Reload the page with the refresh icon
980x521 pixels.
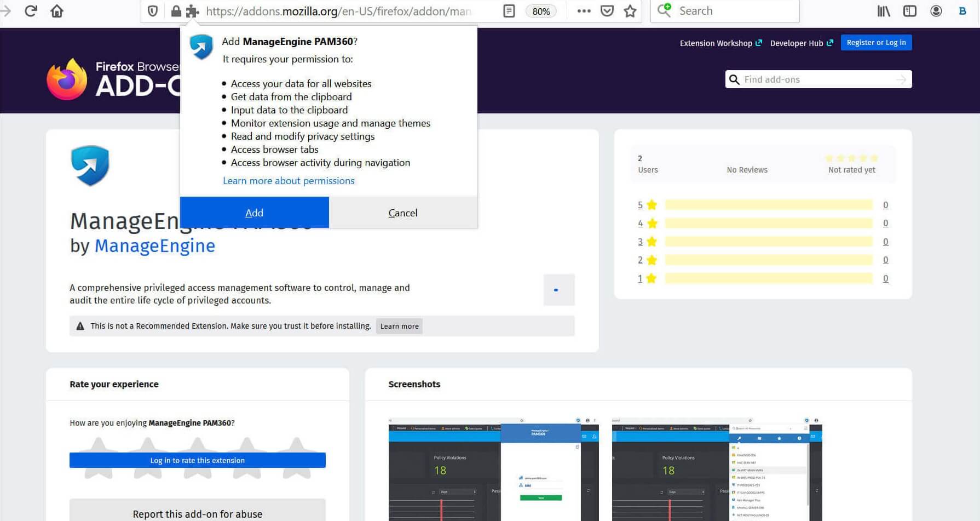pyautogui.click(x=31, y=11)
